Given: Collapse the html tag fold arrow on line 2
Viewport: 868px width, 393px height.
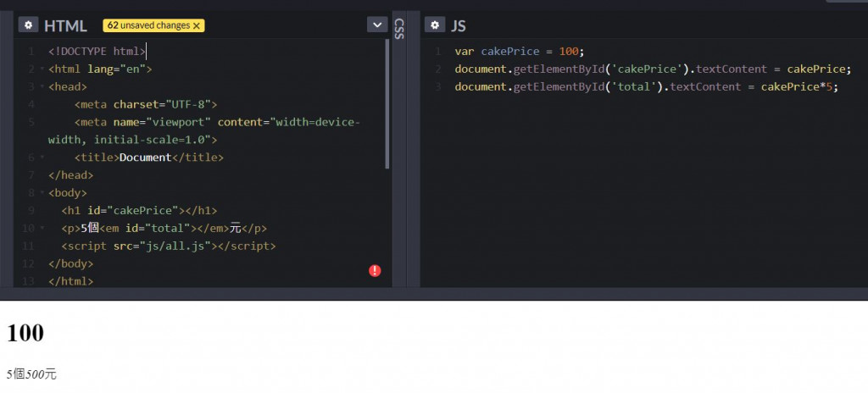Looking at the screenshot, I should click(42, 69).
